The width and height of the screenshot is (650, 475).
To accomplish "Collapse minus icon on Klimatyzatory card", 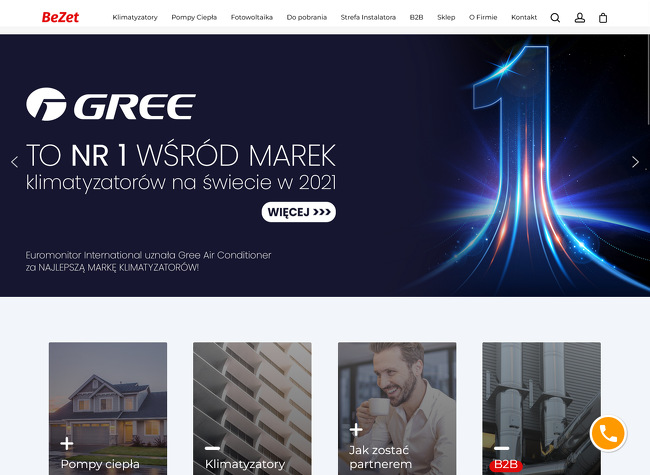I will click(x=212, y=448).
